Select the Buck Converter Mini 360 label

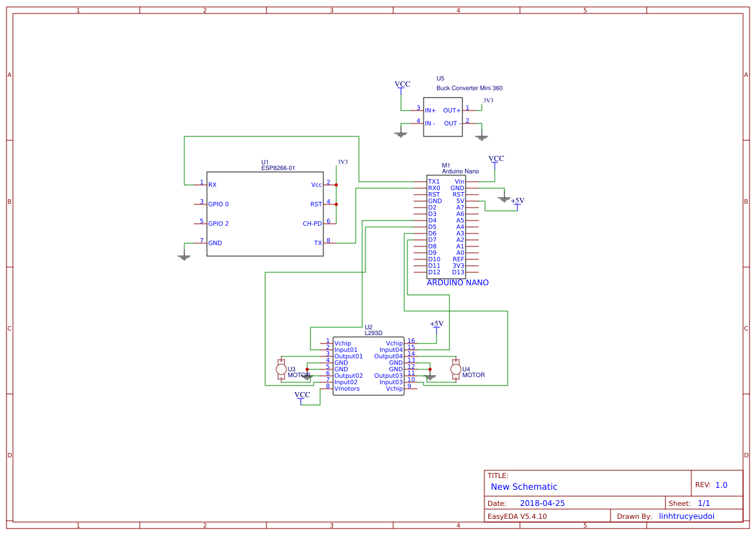469,88
